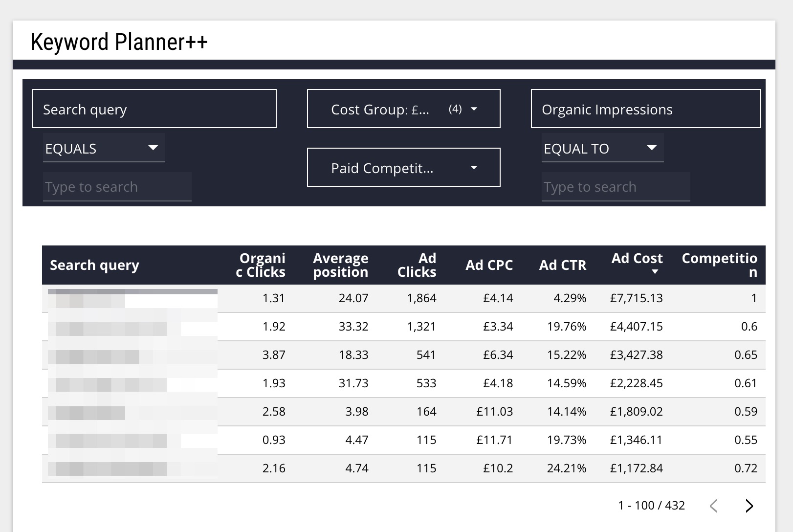Screen dimensions: 793x532
Task: Open the EQUALS operator dropdown
Action: coord(104,148)
